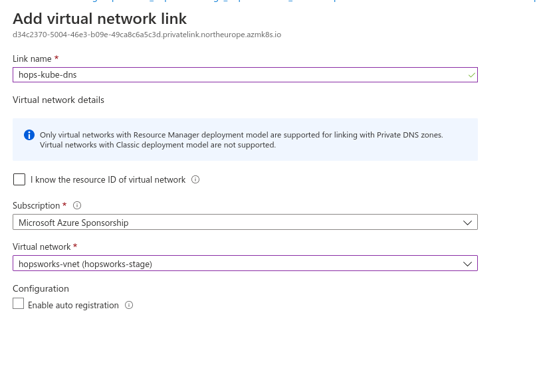The image size is (543, 392).
Task: Click 'I know the resource ID of virtual network' label
Action: (x=108, y=180)
